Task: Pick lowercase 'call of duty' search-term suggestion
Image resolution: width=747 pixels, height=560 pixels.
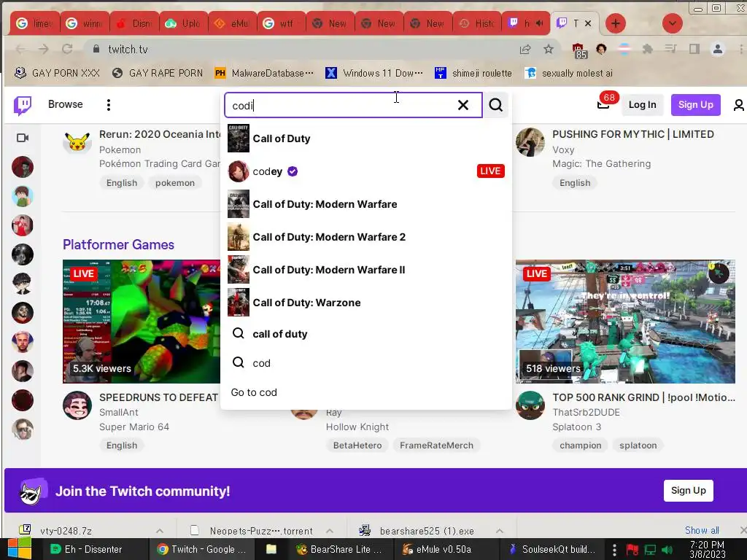Action: (366, 334)
